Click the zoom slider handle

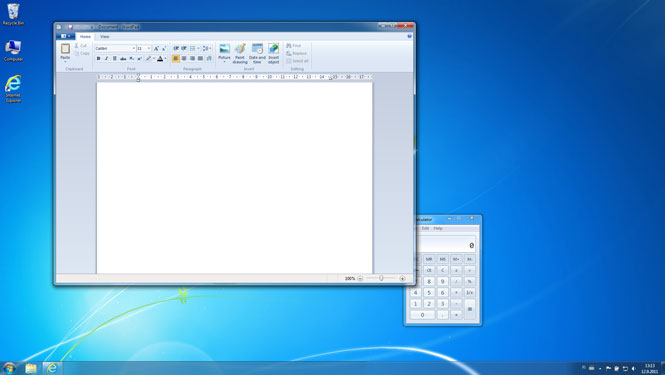(381, 278)
